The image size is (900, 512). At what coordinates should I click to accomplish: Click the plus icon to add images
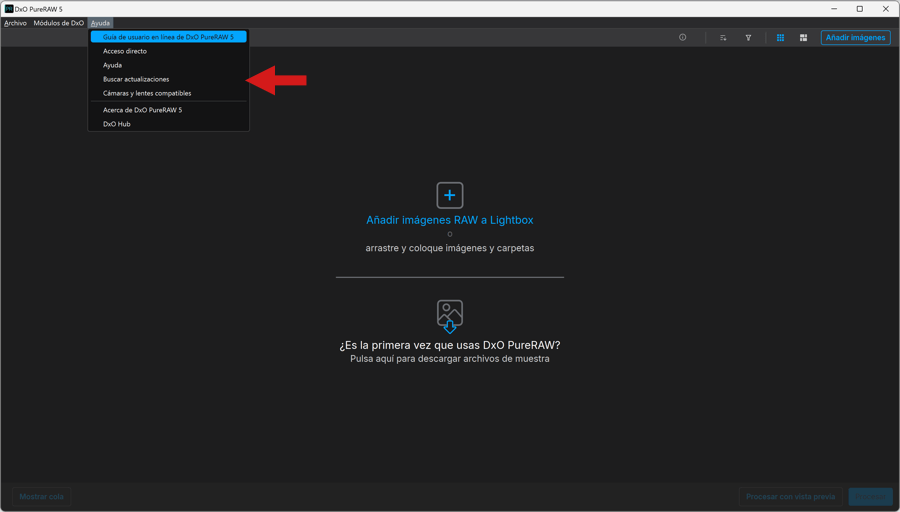tap(449, 195)
